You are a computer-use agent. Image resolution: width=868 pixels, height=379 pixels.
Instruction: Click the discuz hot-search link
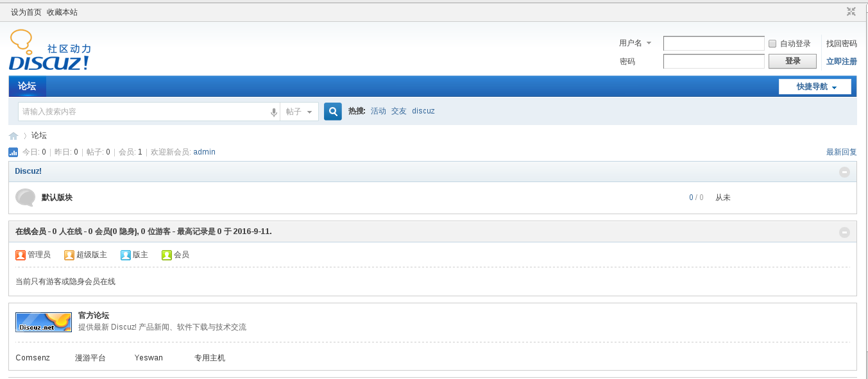point(423,111)
